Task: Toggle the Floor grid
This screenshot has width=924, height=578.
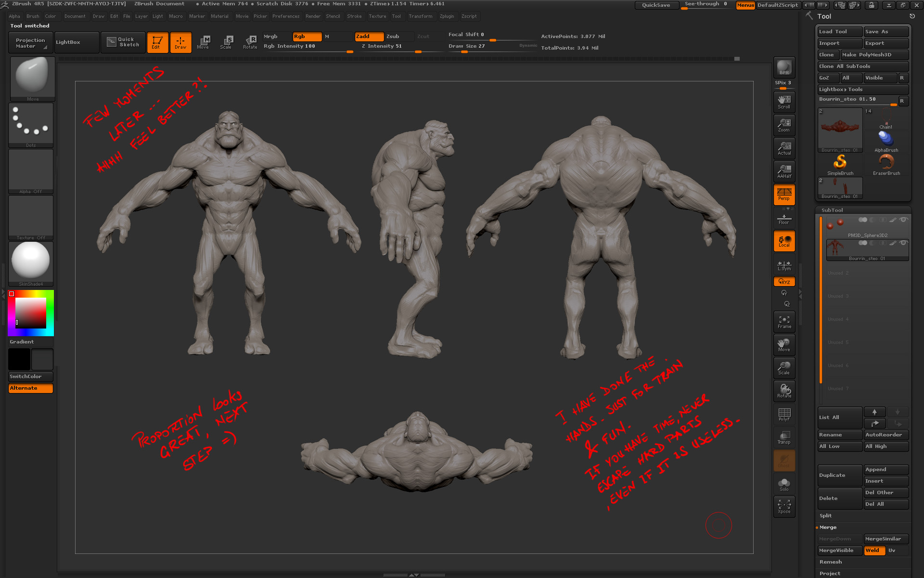Action: point(784,219)
